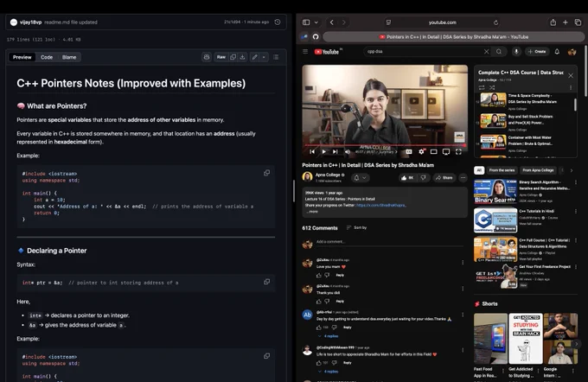The height and width of the screenshot is (382, 588).
Task: Copy the 'int* ptr = &a' code snippet
Action: [x=266, y=282]
